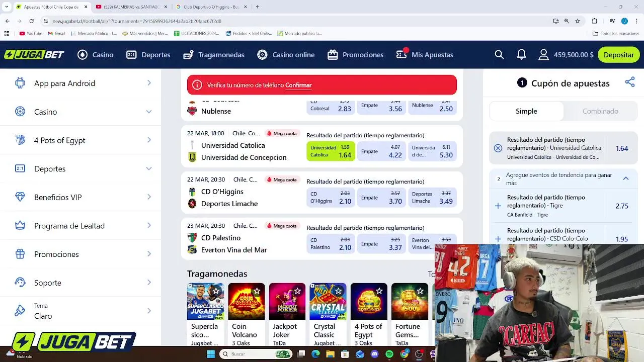This screenshot has height=362, width=644.
Task: Select the Simple coupon mode
Action: [x=526, y=111]
